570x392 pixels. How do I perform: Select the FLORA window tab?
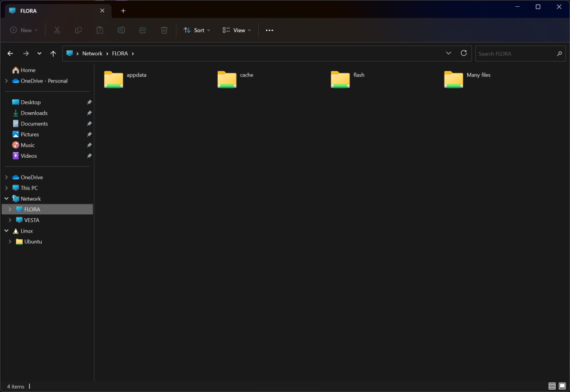[x=58, y=11]
